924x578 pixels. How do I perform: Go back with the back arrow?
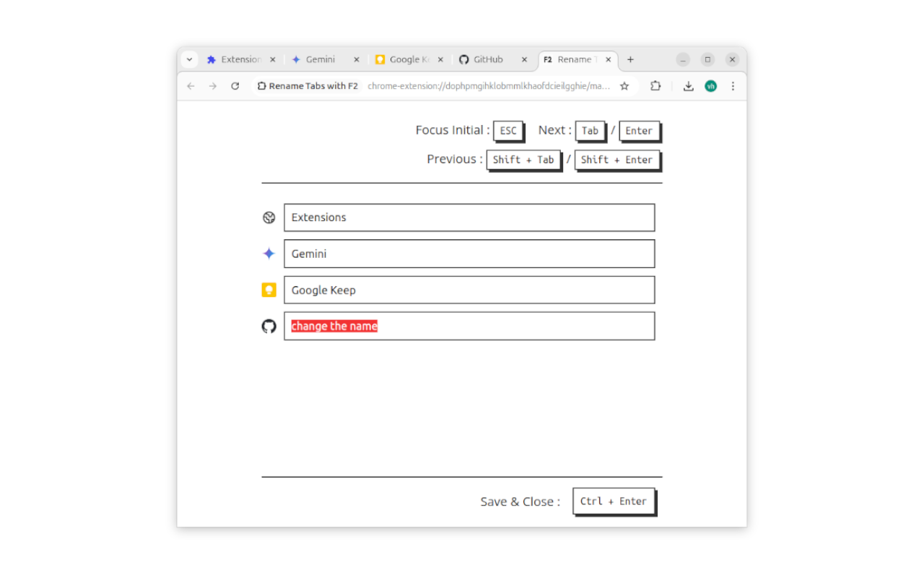[191, 86]
